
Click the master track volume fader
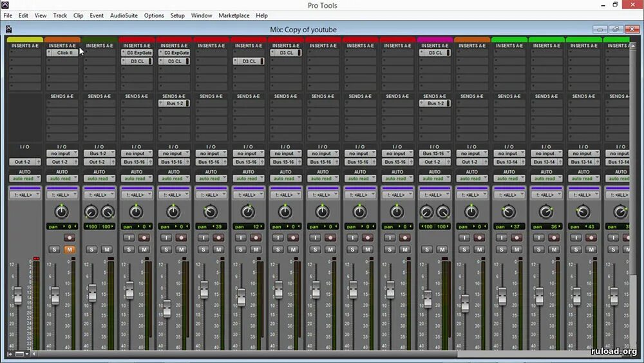click(x=18, y=296)
